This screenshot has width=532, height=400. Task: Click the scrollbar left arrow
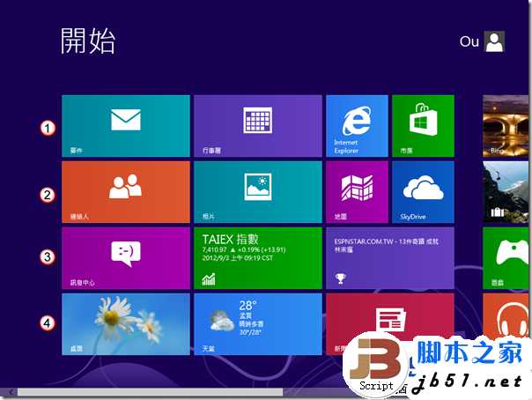click(x=11, y=392)
